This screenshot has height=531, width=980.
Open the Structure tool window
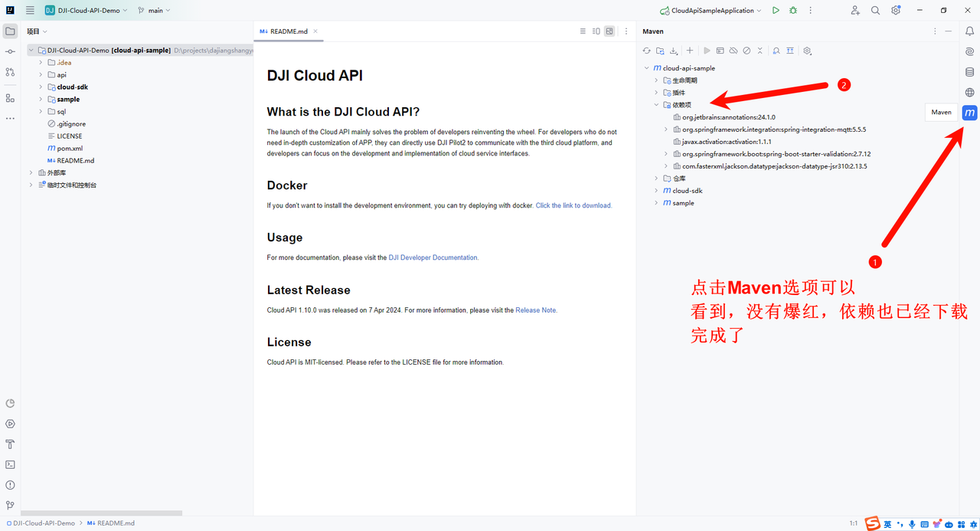10,98
